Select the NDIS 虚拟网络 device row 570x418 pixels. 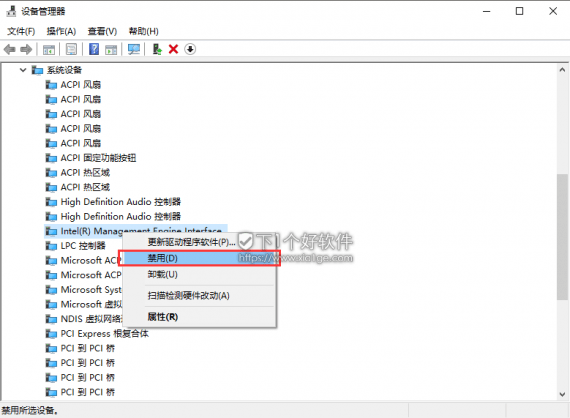tap(91, 319)
